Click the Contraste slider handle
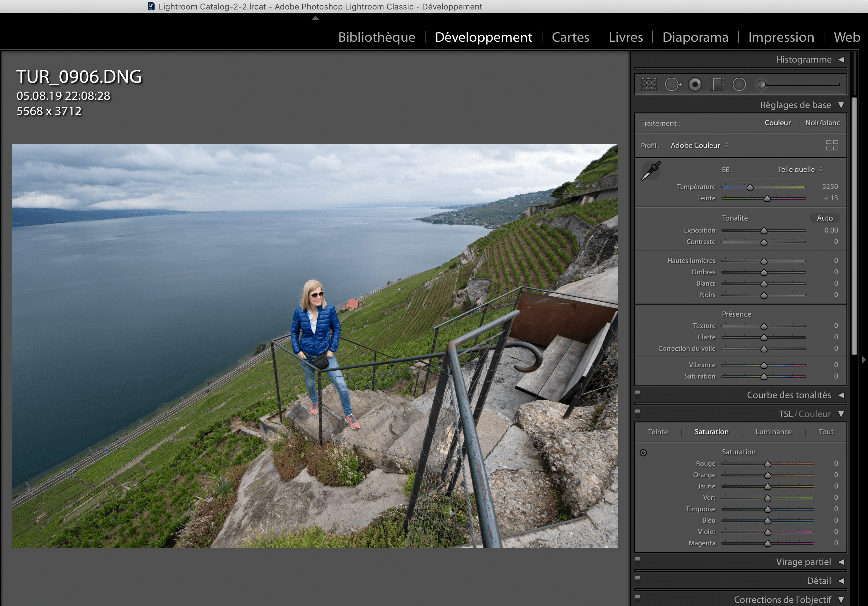 point(764,242)
